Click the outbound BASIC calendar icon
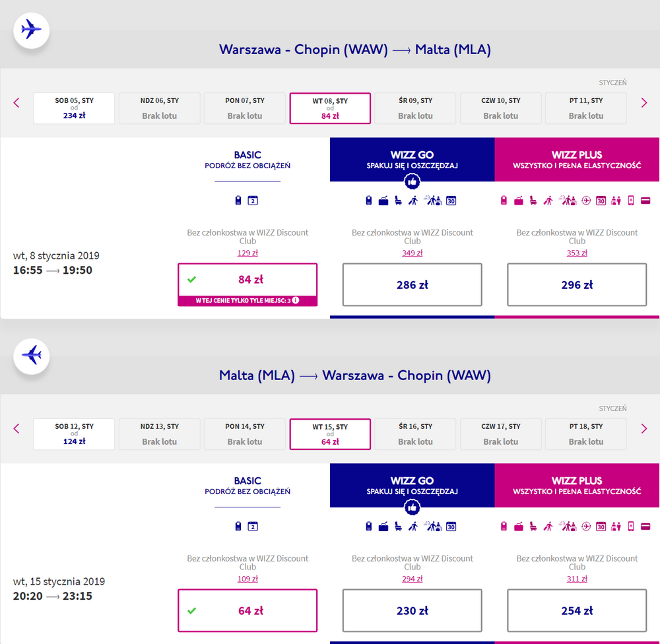660x644 pixels. click(x=253, y=201)
